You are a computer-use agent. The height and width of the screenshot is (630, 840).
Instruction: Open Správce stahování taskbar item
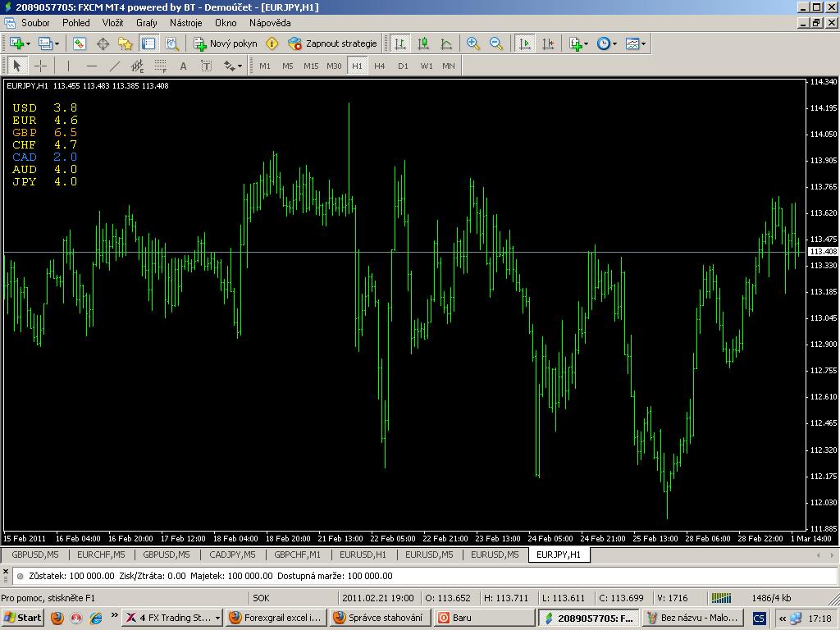381,618
